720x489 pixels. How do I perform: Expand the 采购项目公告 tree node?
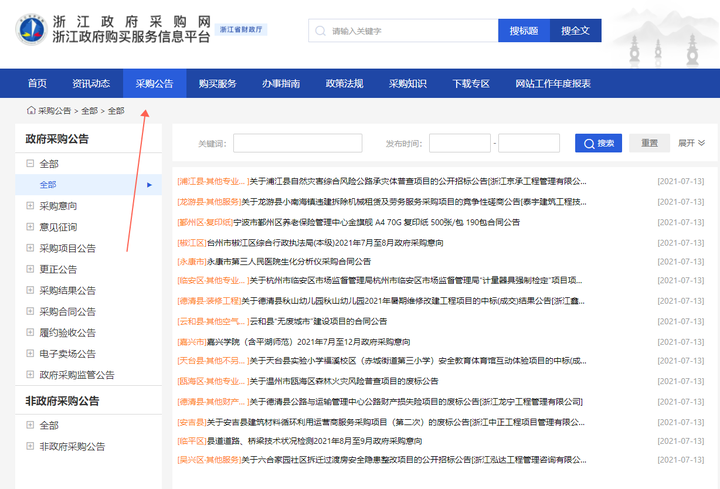click(x=30, y=248)
